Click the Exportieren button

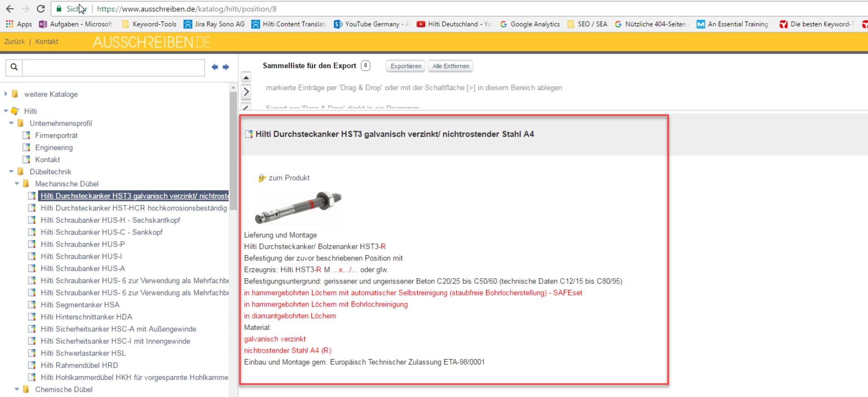coord(406,66)
